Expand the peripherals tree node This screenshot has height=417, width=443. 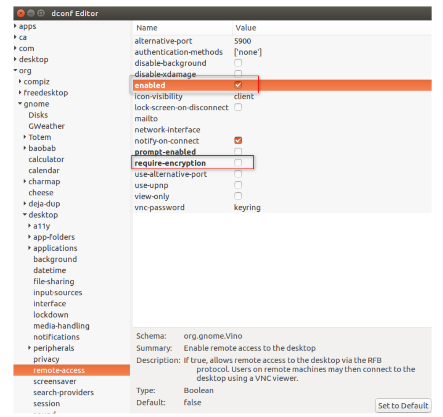[x=30, y=348]
